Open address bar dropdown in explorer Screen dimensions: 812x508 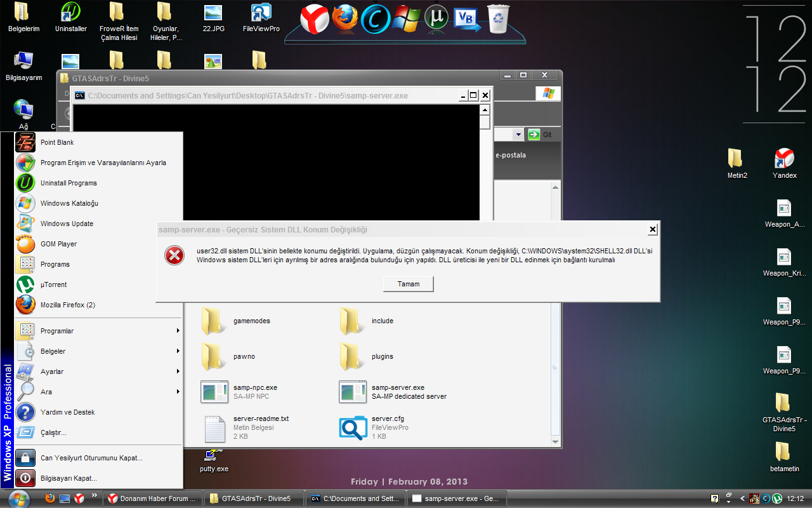[518, 135]
